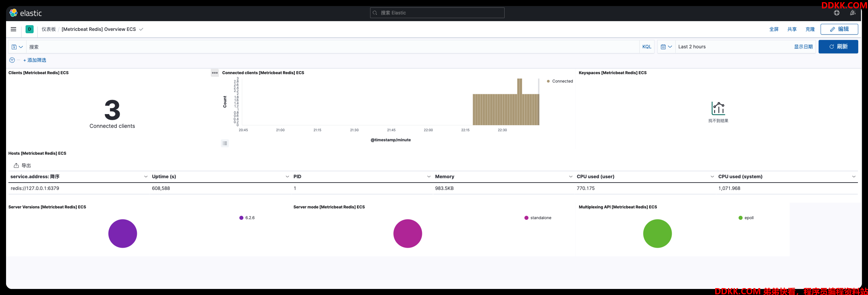
Task: Click Keyspaces [Metricbeat Redis] ECS panel title
Action: point(612,73)
